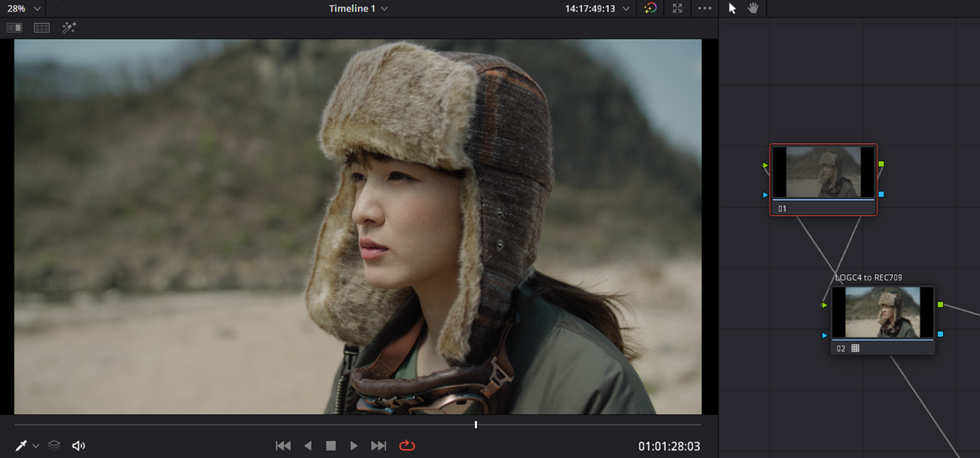Select node 01 thumbnail
The image size is (980, 458).
[823, 172]
